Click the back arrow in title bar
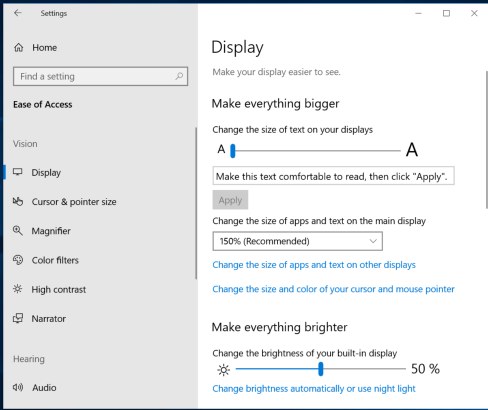Image resolution: width=488 pixels, height=410 pixels. point(18,13)
